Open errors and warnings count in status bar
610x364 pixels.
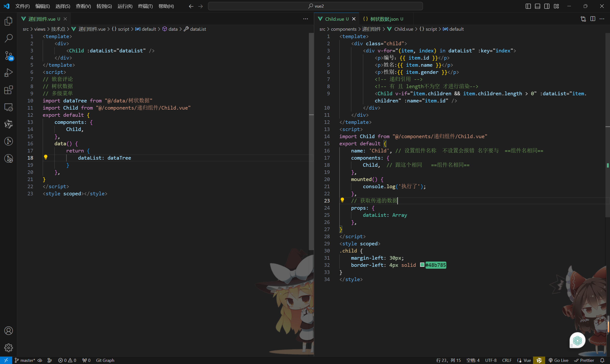[67, 360]
